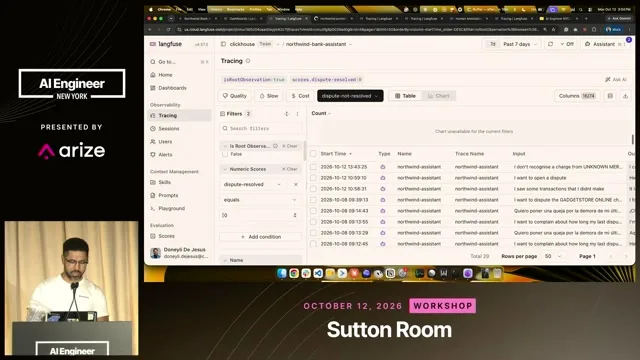The width and height of the screenshot is (640, 360).
Task: Open the northwind-bank-assistant project dropdown
Action: pyautogui.click(x=318, y=44)
